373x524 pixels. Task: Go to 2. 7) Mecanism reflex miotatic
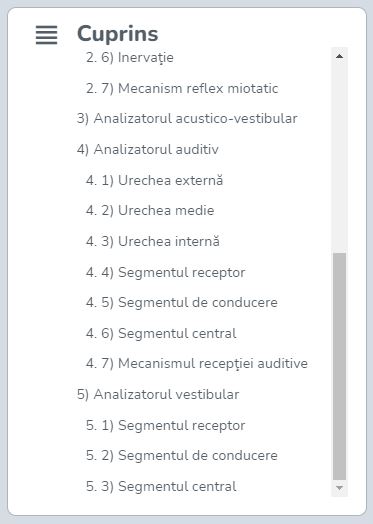pos(182,89)
